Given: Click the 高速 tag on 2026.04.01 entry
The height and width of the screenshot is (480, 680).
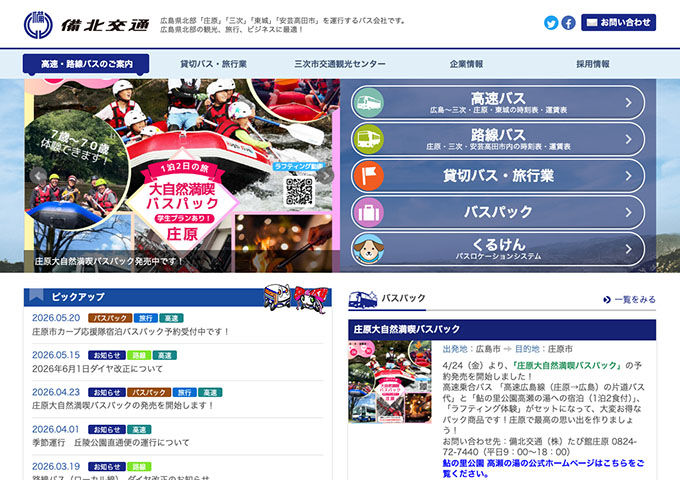Looking at the screenshot, I should (139, 430).
